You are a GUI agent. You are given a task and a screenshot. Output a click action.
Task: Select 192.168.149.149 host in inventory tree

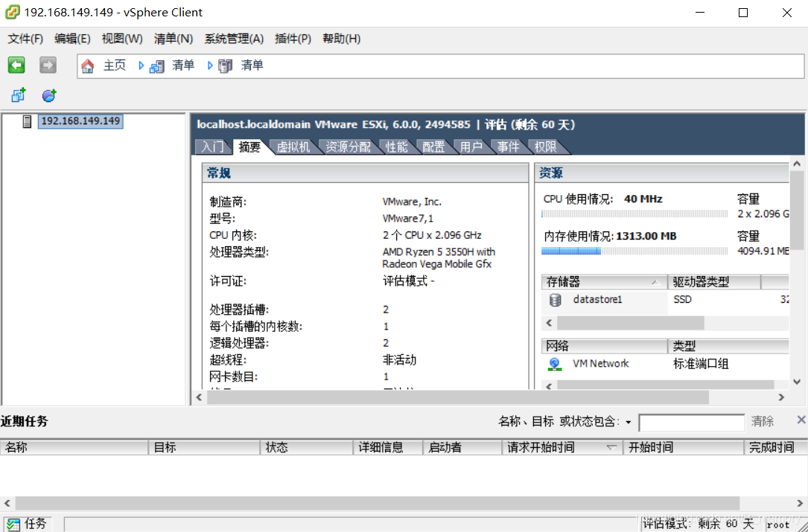(80, 121)
